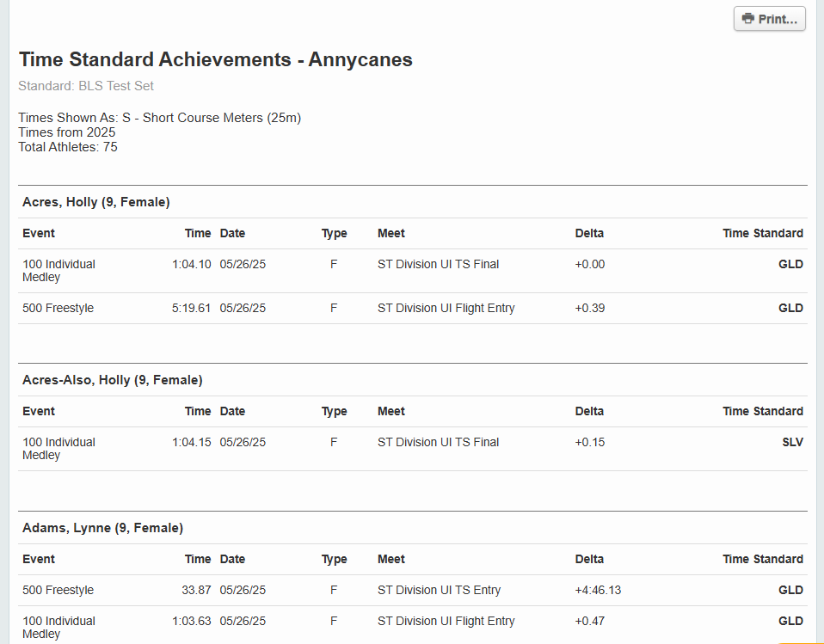Select athlete heading 'Acres-Also, Holly (9, Female)'
Viewport: 824px width, 644px height.
point(113,380)
